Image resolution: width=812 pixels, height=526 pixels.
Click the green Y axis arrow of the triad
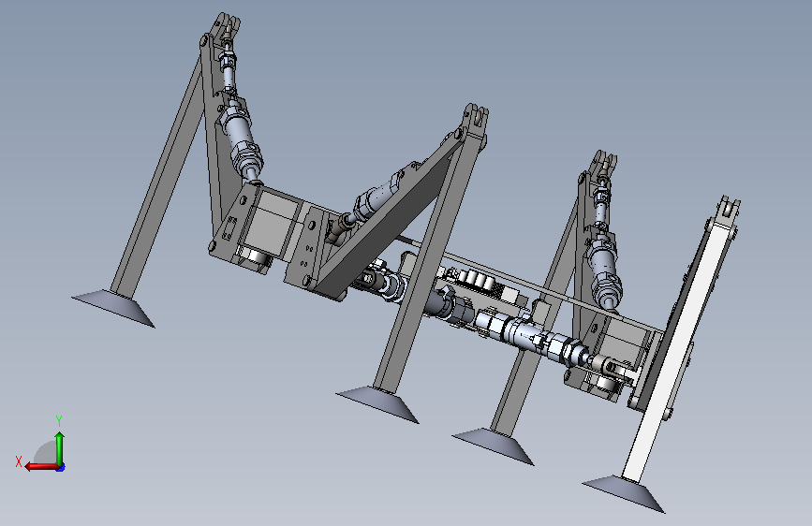tap(60, 448)
